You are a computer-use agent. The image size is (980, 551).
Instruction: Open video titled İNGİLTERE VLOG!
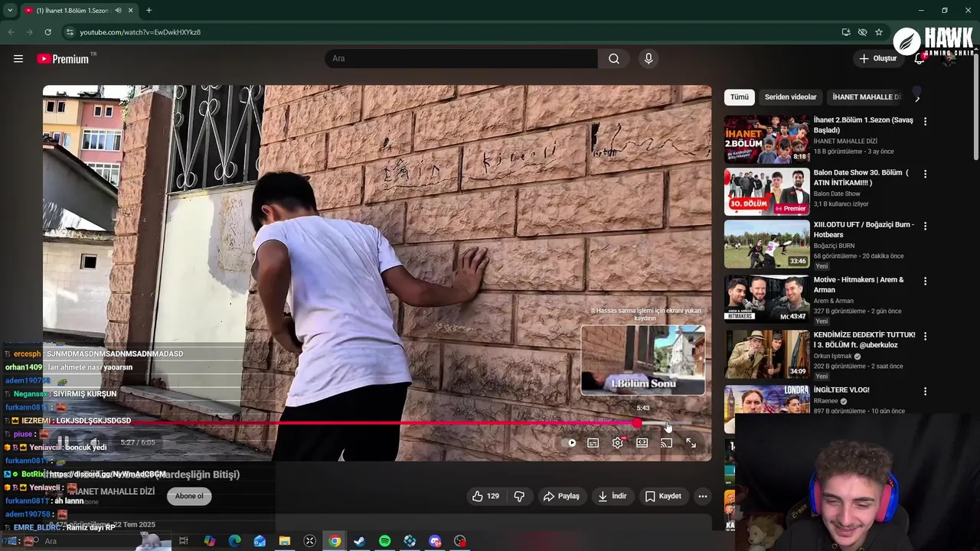pyautogui.click(x=841, y=390)
